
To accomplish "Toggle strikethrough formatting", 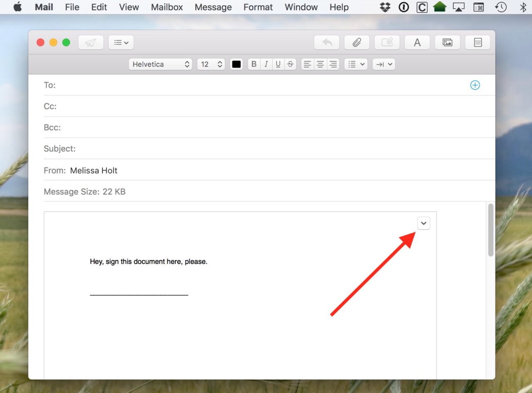I will 290,64.
